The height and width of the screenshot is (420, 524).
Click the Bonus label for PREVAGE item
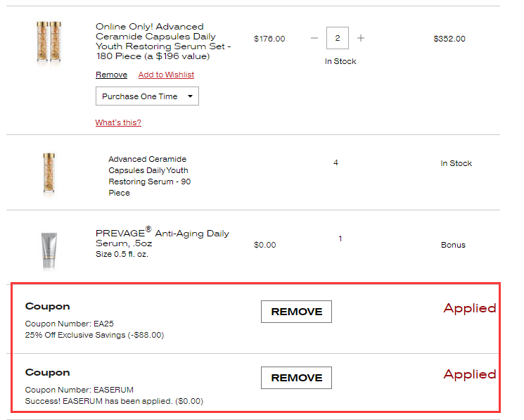(x=453, y=245)
